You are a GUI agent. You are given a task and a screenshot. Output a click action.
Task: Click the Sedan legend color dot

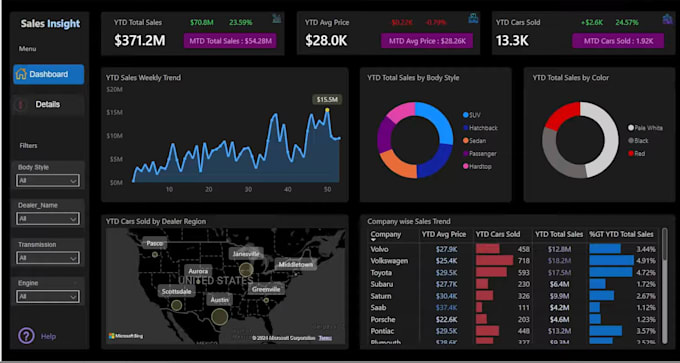tap(466, 141)
